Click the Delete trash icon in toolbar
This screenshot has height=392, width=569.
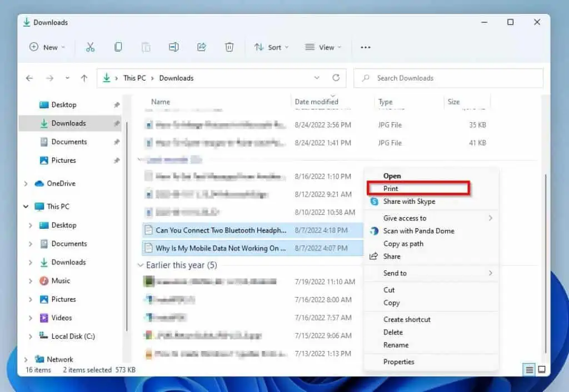[229, 47]
